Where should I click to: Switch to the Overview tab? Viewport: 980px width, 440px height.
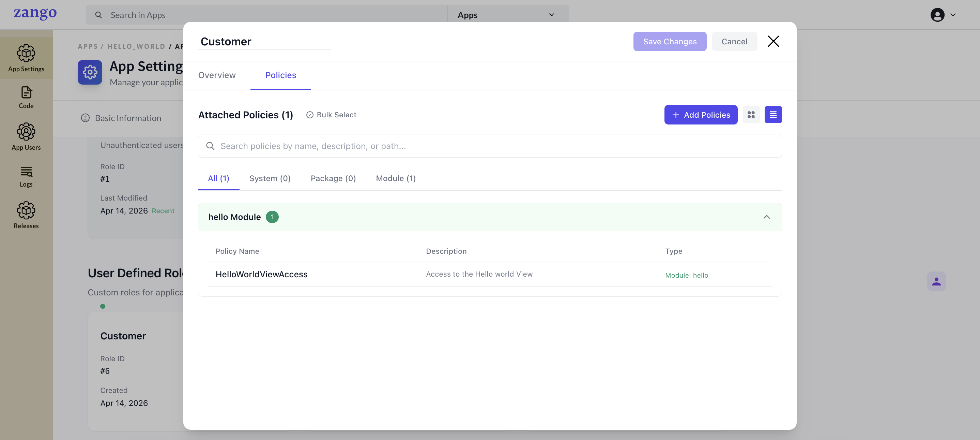click(217, 75)
